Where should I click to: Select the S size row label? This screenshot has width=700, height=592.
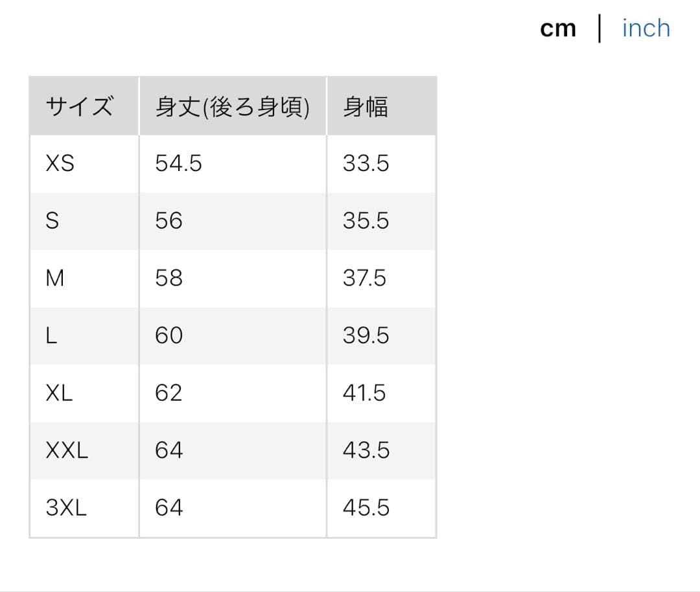point(52,222)
